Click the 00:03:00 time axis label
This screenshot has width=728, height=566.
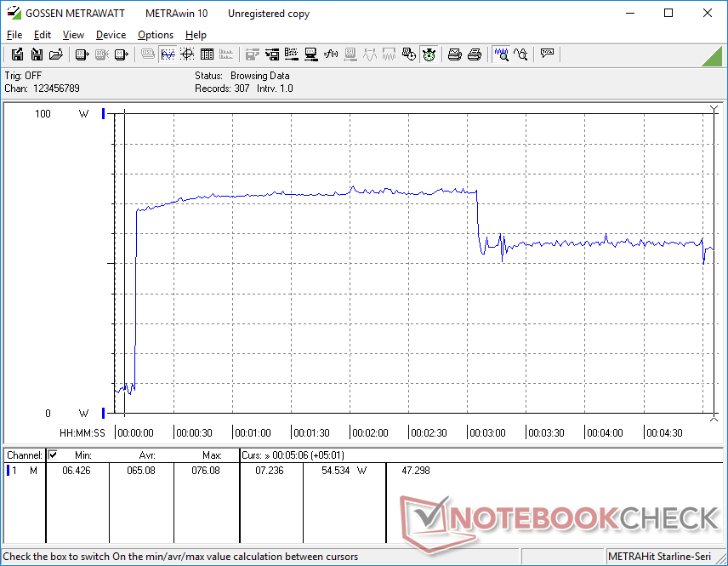point(487,433)
